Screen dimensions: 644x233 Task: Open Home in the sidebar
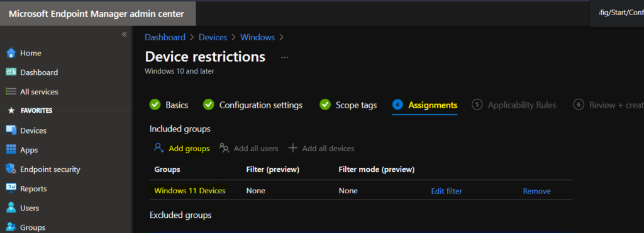(31, 53)
